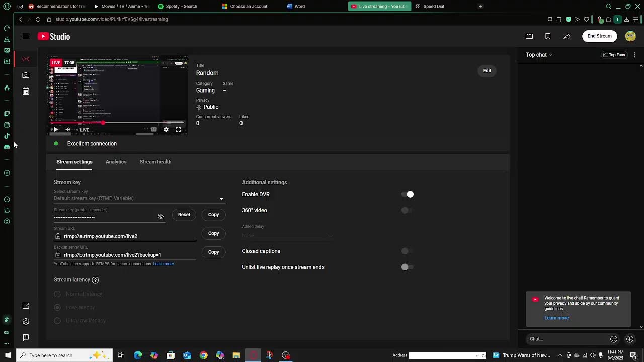This screenshot has width=644, height=362.
Task: Click Reset for the stream key
Action: [184, 215]
